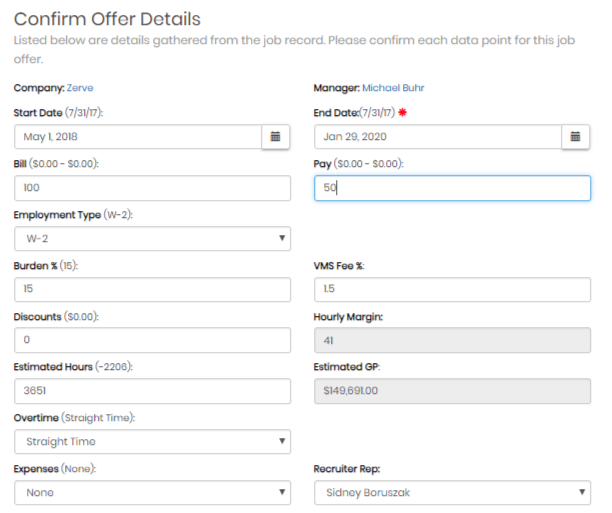Open the Recruiter Rep dropdown
Viewport: 612px width, 513px height.
pyautogui.click(x=451, y=493)
